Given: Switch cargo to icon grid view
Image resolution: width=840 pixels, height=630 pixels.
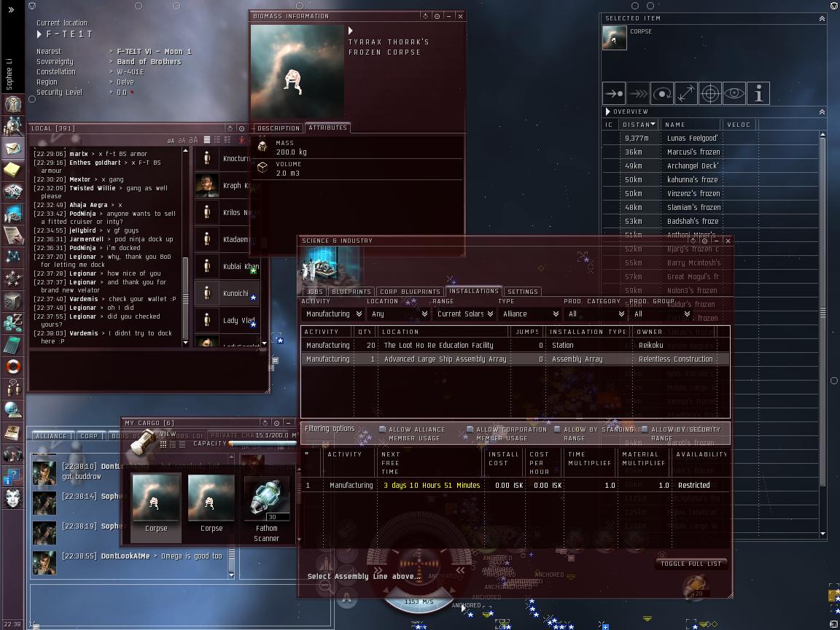Looking at the screenshot, I should (x=163, y=445).
